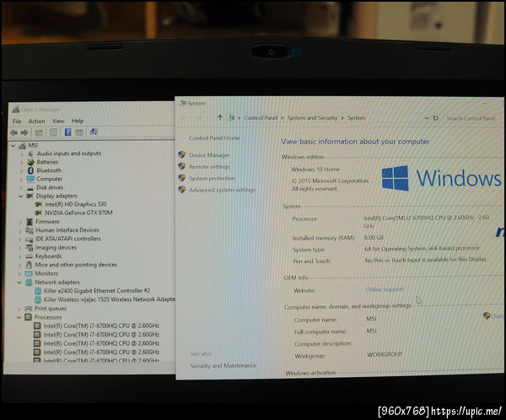Select the Imaging devices icon
This screenshot has width=506, height=420.
pos(30,248)
